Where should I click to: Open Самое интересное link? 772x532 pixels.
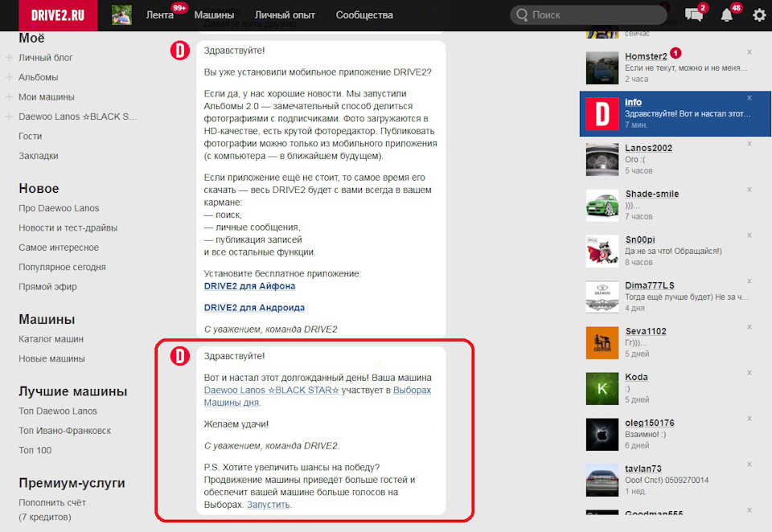pyautogui.click(x=59, y=248)
